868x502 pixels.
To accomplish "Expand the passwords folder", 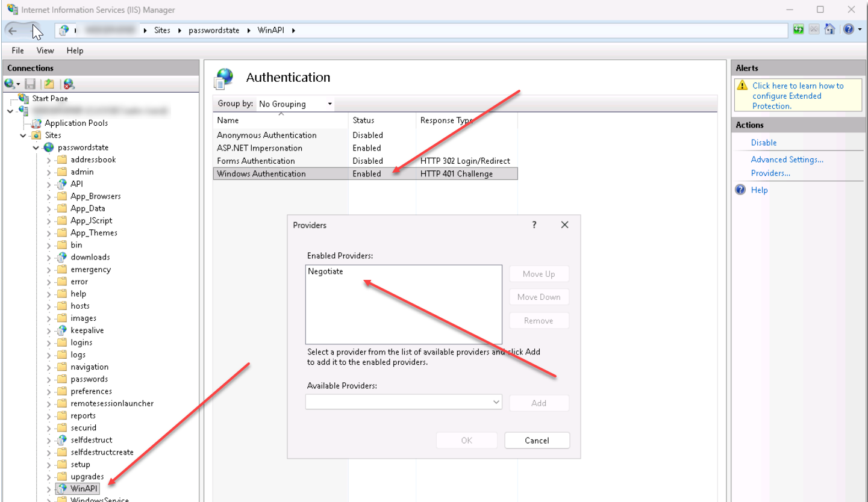I will tap(49, 379).
